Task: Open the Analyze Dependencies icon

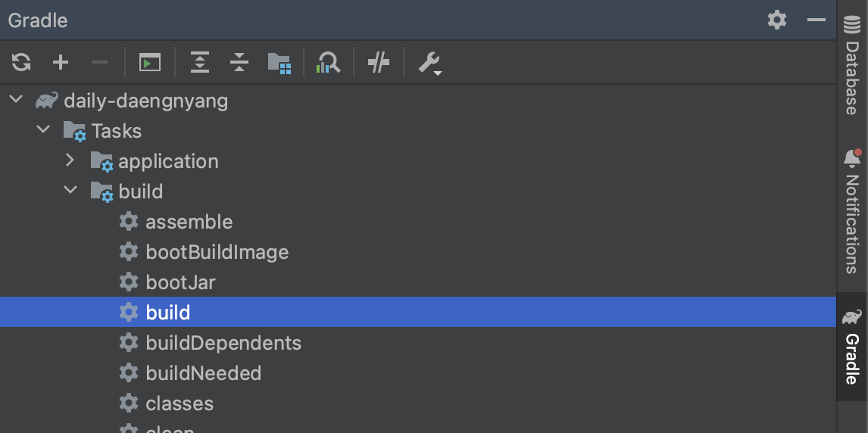Action: (329, 62)
